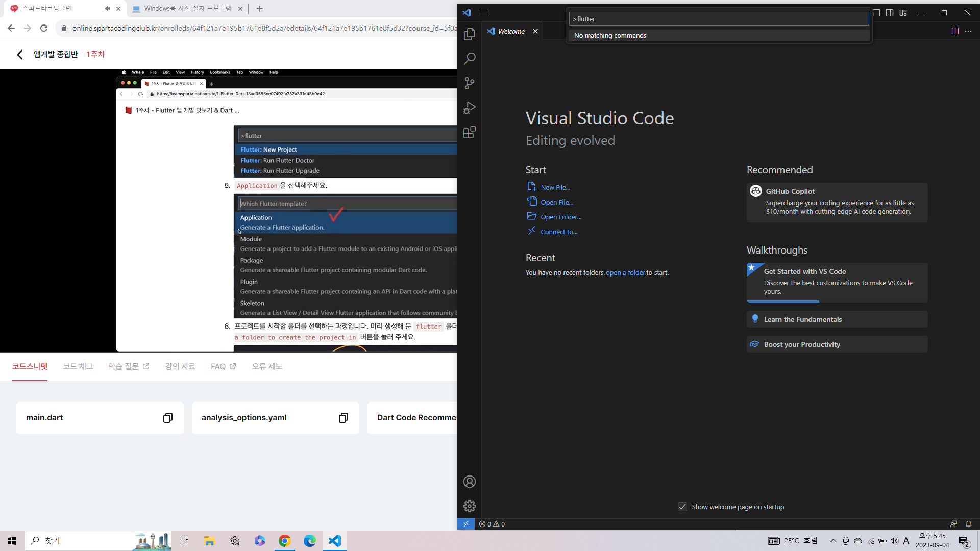This screenshot has width=980, height=551.
Task: Open notifications bell in VS Code status bar
Action: pyautogui.click(x=969, y=524)
